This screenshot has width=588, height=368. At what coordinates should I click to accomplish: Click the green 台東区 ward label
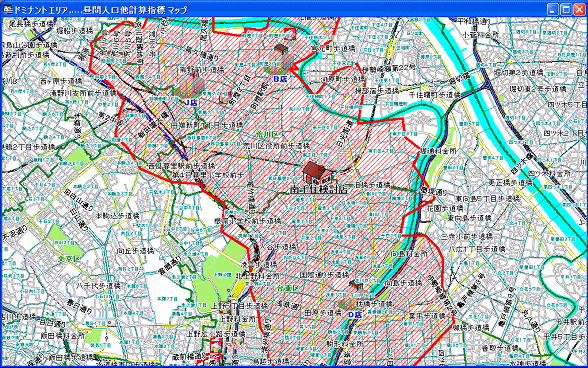(x=288, y=288)
